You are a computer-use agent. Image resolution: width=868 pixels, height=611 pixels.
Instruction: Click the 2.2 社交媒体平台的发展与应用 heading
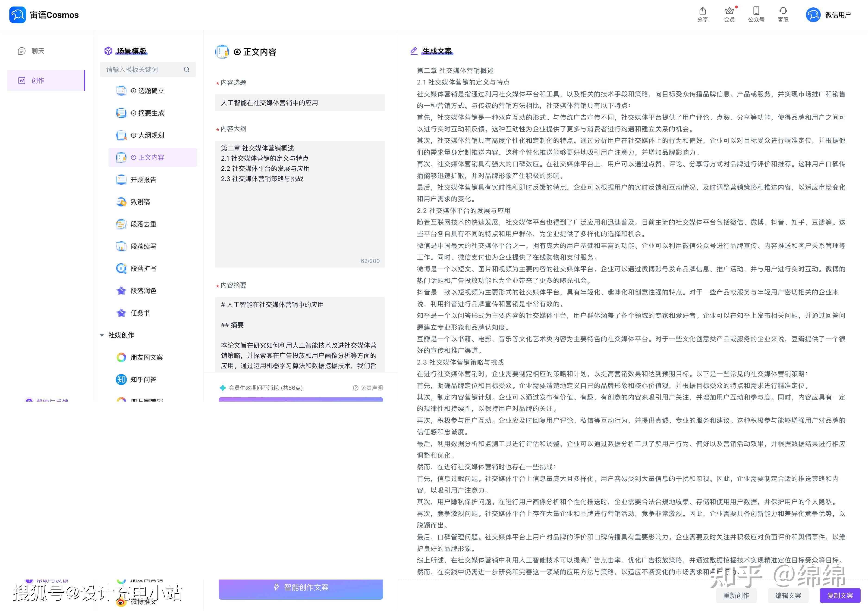coord(463,210)
